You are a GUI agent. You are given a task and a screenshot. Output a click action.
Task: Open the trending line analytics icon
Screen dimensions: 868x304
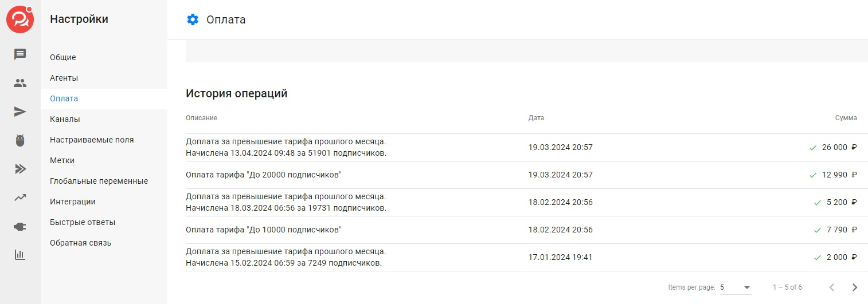(x=20, y=198)
